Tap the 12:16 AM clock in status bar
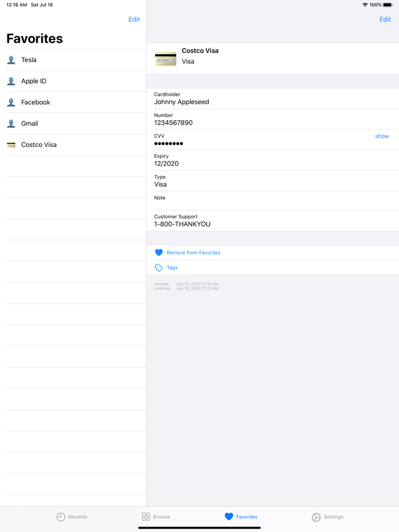Image resolution: width=399 pixels, height=532 pixels. click(17, 5)
